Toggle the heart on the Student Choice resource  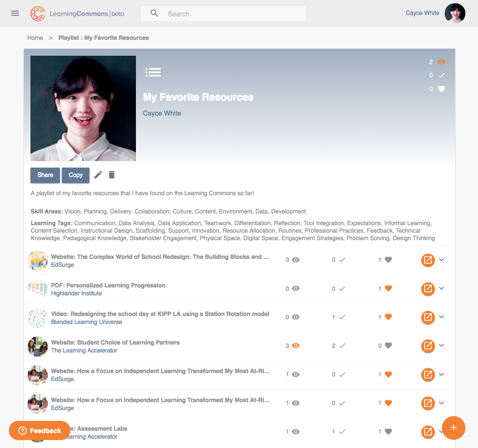[x=388, y=345]
